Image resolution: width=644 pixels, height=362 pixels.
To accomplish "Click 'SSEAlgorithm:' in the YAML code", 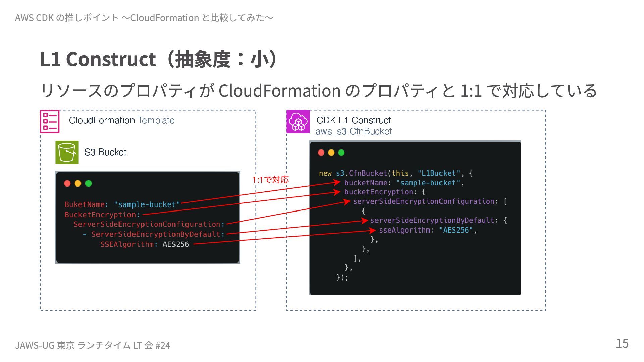I will pyautogui.click(x=129, y=244).
